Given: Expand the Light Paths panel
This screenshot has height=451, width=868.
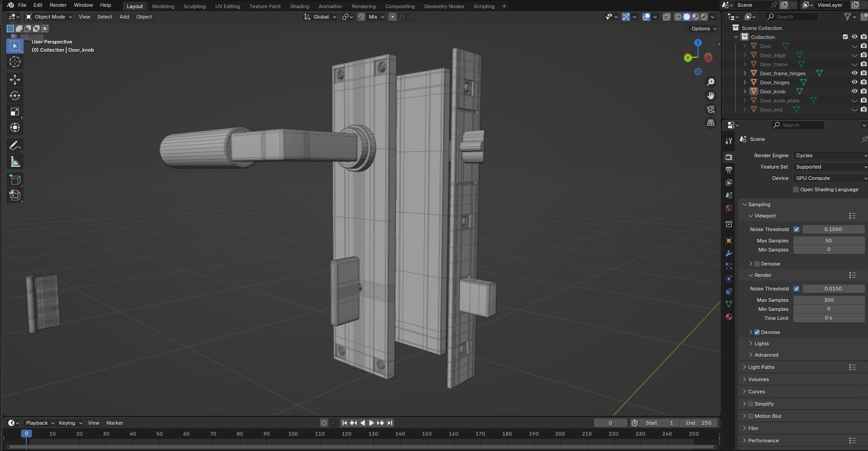Looking at the screenshot, I should pyautogui.click(x=761, y=367).
